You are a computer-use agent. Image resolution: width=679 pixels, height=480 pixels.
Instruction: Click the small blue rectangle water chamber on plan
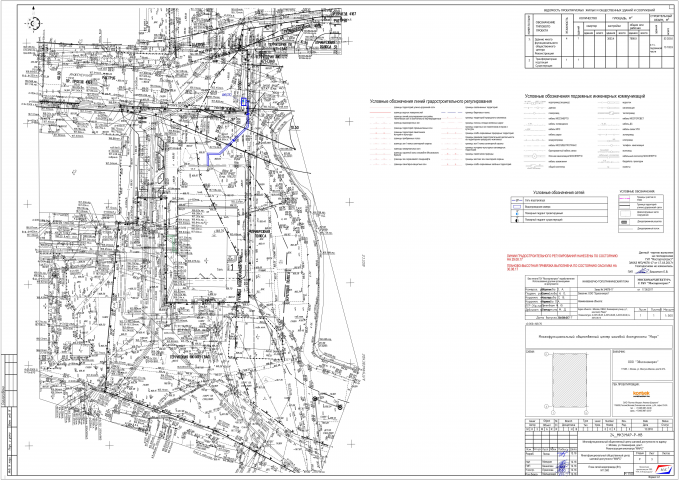click(x=244, y=102)
